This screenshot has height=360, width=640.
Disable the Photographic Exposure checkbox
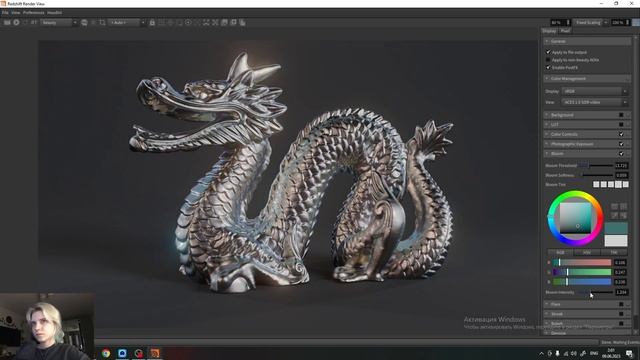pos(621,144)
